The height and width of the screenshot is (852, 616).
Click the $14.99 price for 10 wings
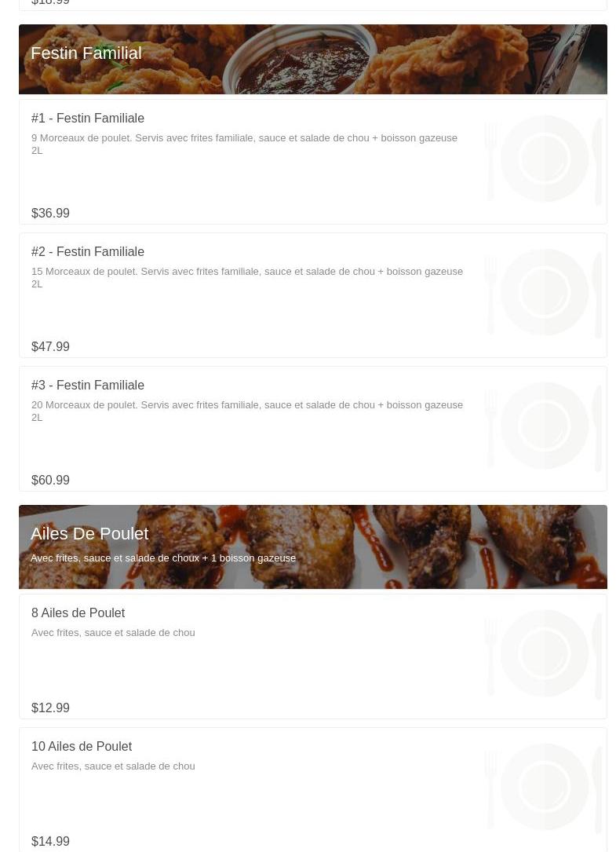(50, 841)
